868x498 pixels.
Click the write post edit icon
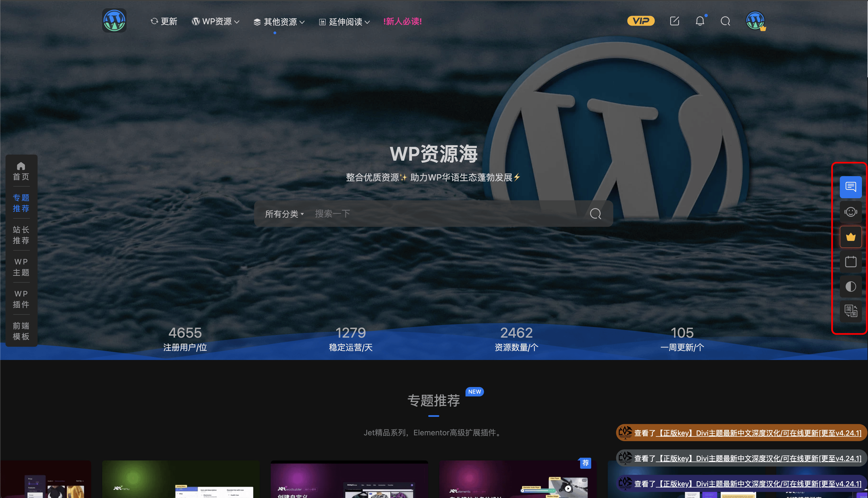click(x=674, y=21)
